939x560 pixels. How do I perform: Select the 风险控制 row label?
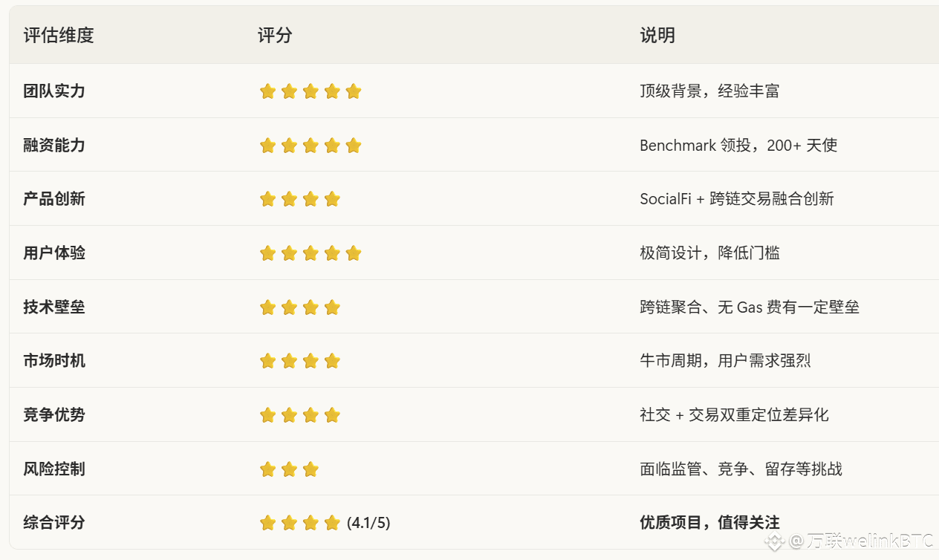[54, 469]
